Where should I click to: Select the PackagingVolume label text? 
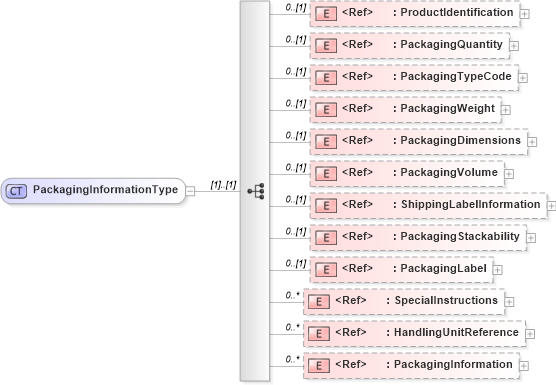449,172
